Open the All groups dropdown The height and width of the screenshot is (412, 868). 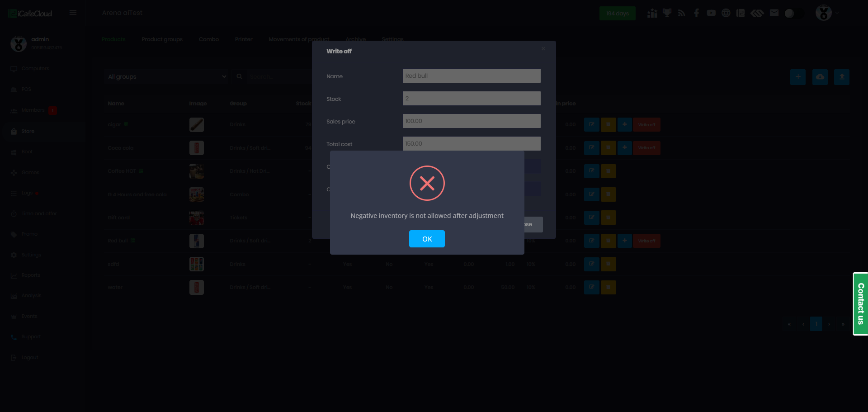tap(167, 77)
